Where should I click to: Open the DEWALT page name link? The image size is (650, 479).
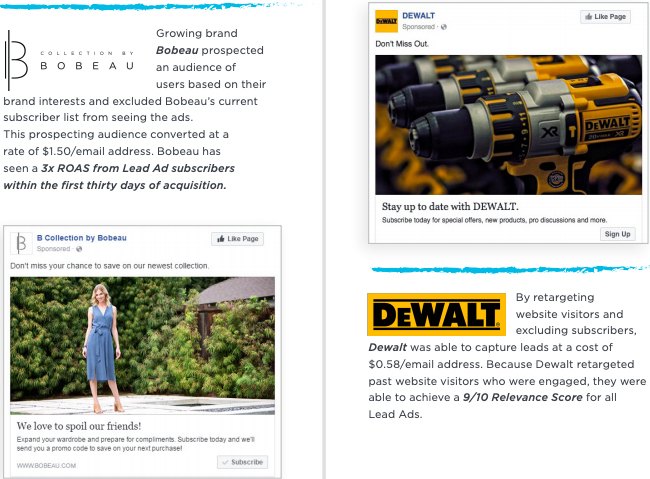(x=418, y=16)
